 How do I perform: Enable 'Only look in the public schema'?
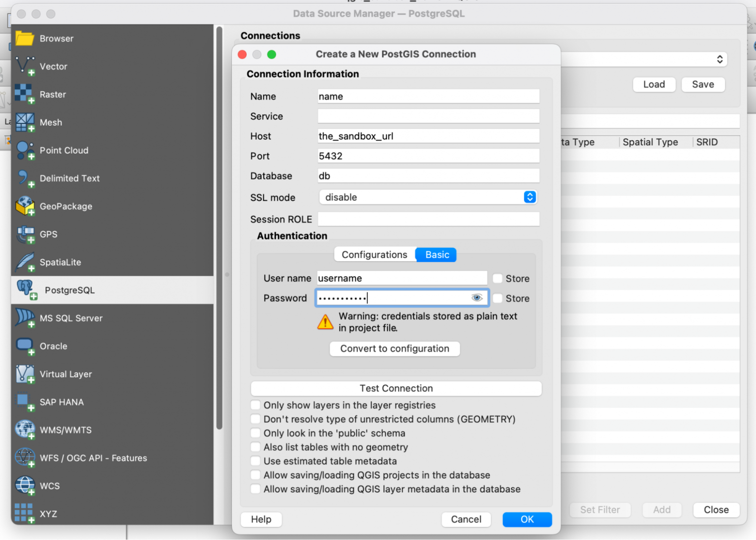255,433
